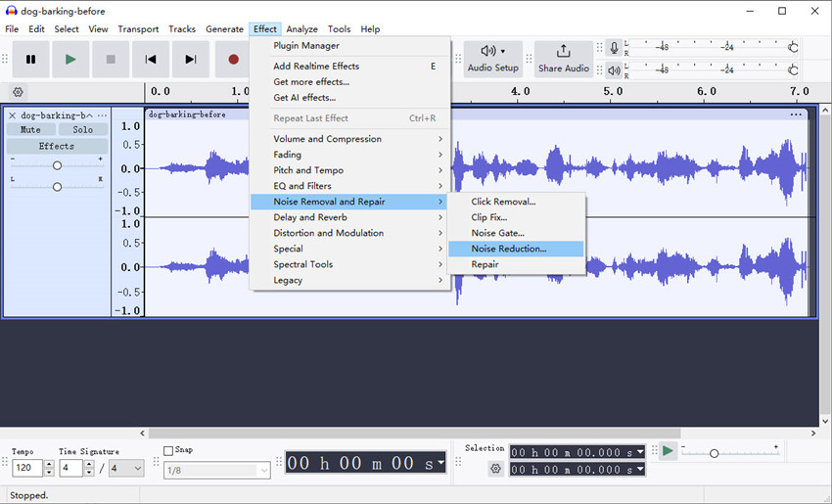
Task: Open the File menu
Action: point(12,29)
